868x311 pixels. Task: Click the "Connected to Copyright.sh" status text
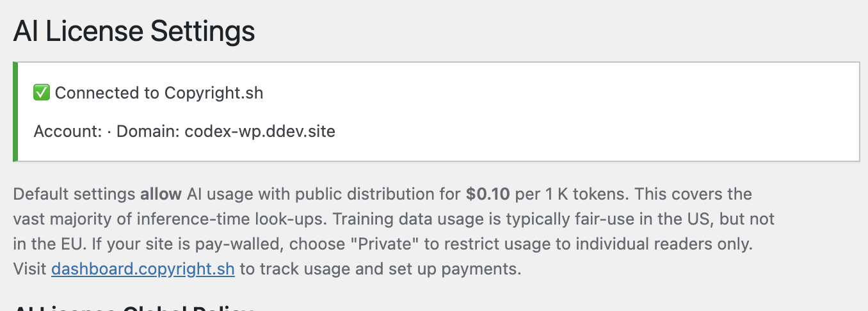click(159, 93)
